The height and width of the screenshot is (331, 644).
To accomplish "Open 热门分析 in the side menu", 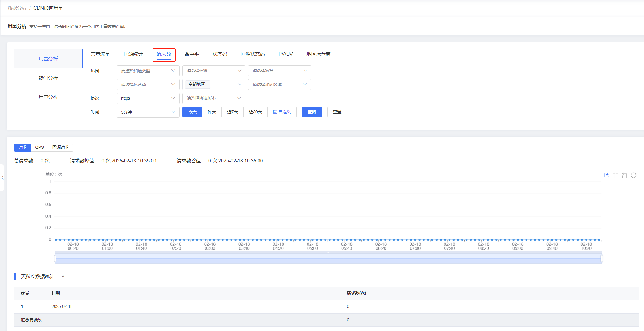I will [48, 78].
